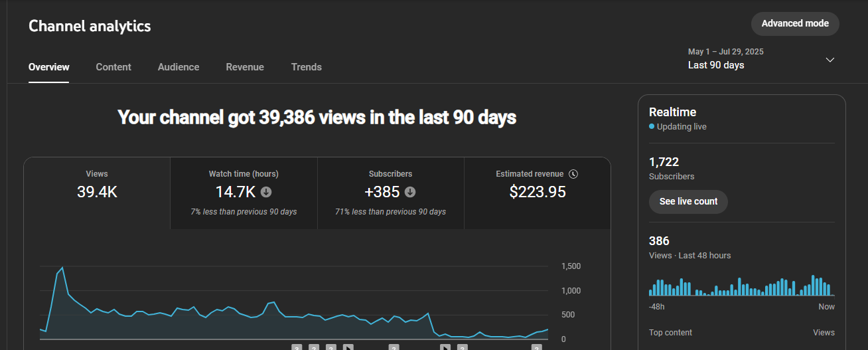Select the Watch time (hours) metric card
868x350 pixels.
click(x=244, y=193)
